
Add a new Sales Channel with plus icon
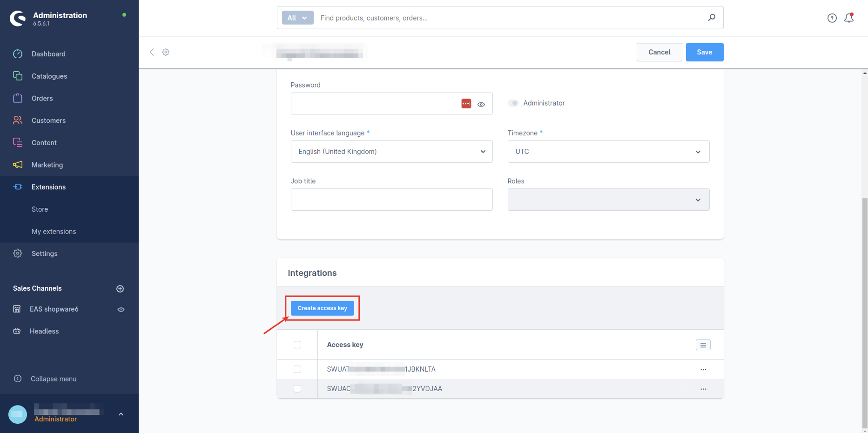pos(120,289)
